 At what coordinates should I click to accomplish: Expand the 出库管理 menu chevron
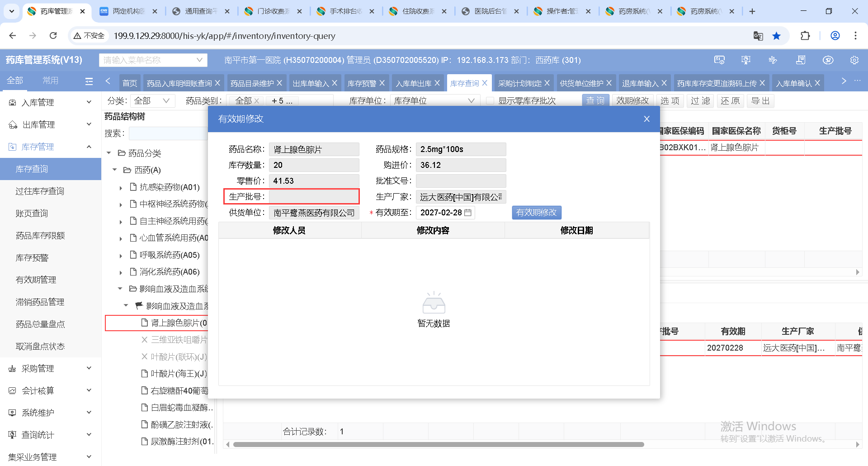click(89, 125)
